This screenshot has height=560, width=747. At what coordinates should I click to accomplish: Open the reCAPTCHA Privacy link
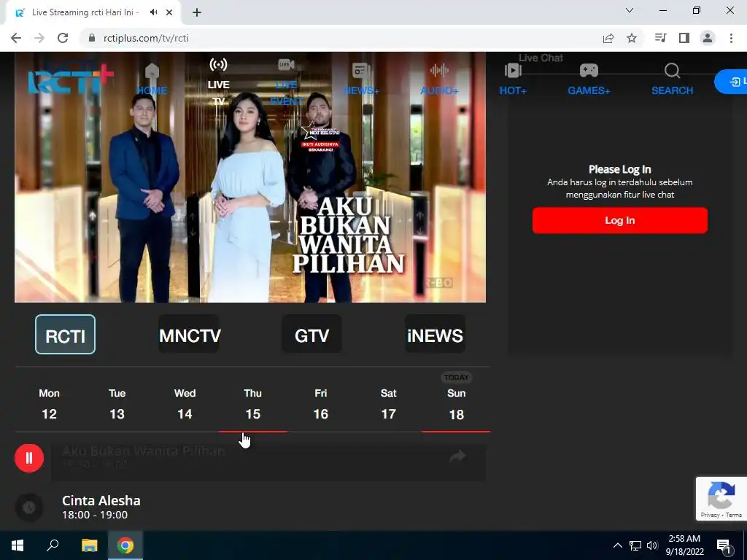(709, 515)
